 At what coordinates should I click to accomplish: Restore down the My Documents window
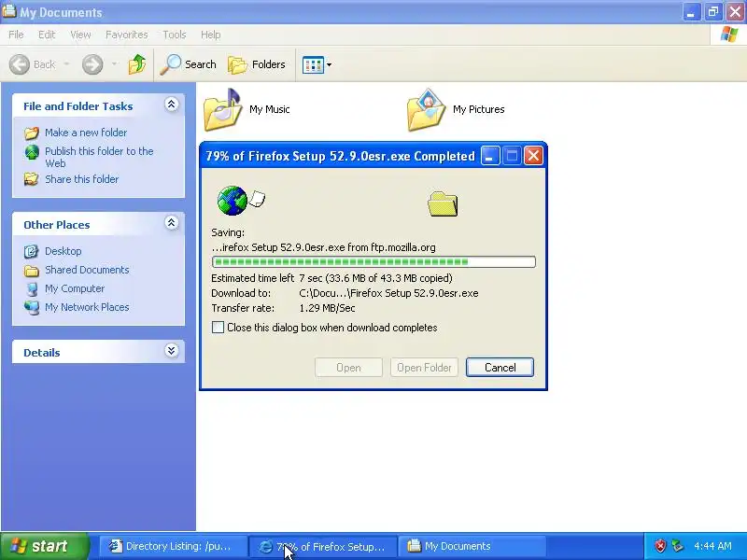(713, 12)
